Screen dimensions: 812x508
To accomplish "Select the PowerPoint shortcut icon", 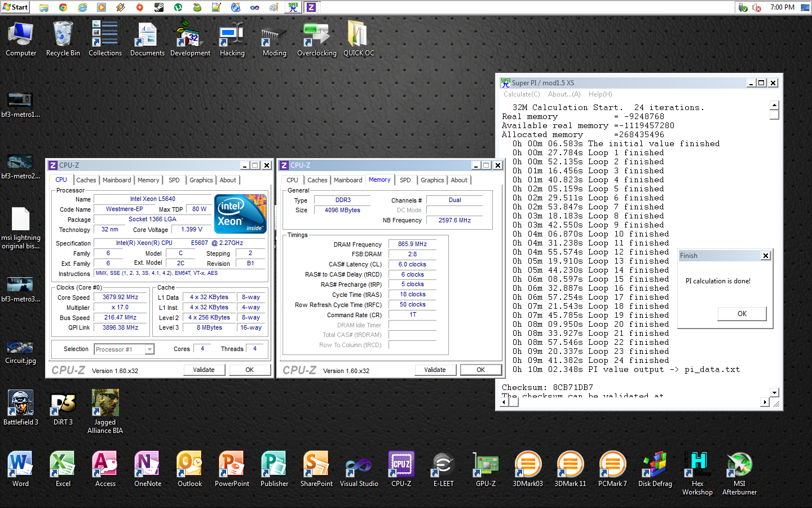I will click(232, 469).
